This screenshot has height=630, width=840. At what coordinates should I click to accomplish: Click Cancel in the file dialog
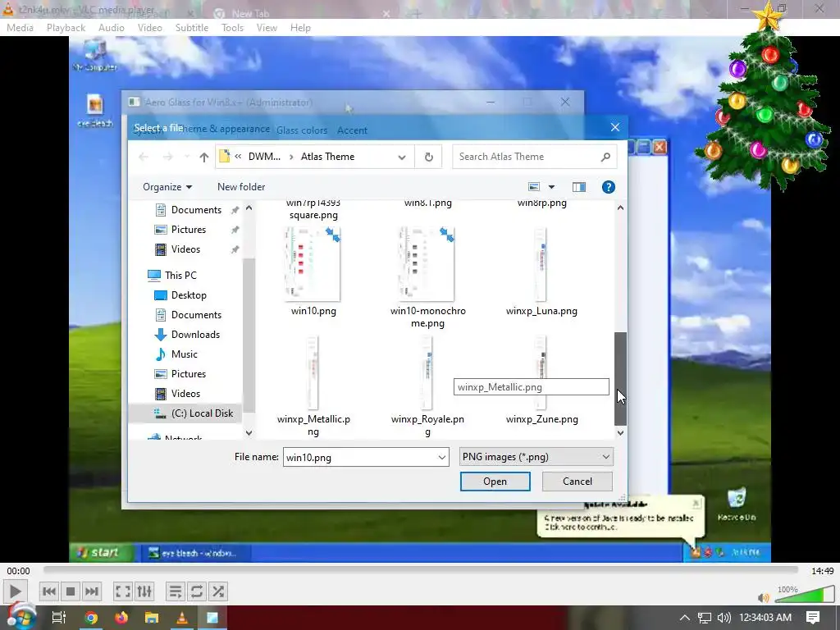point(577,481)
